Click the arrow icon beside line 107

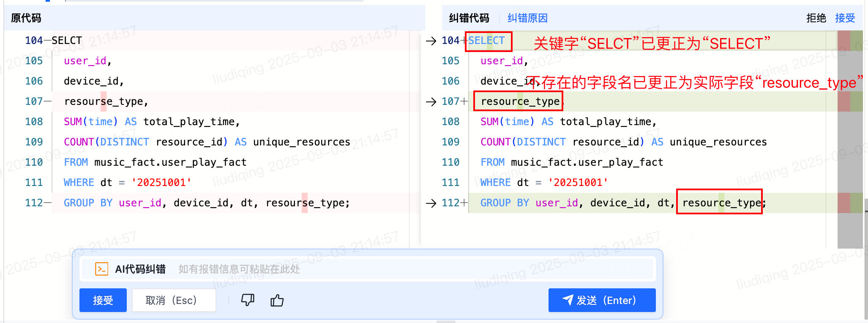coord(431,101)
